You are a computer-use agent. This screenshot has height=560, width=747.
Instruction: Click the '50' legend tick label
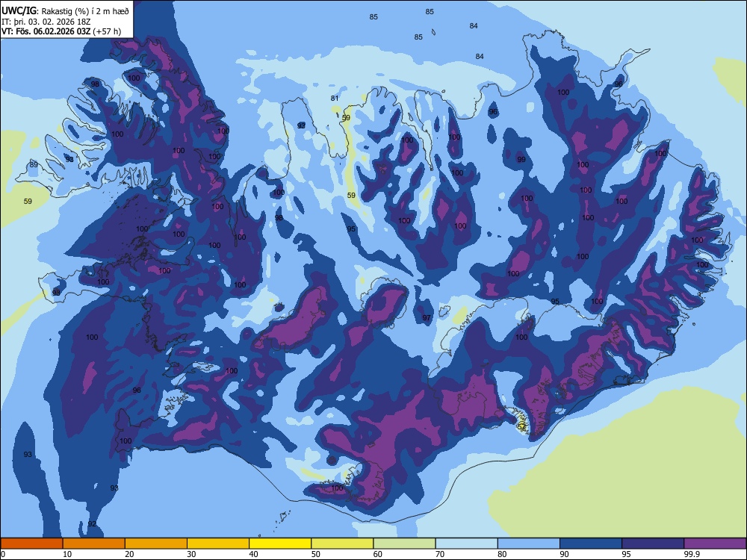(315, 554)
